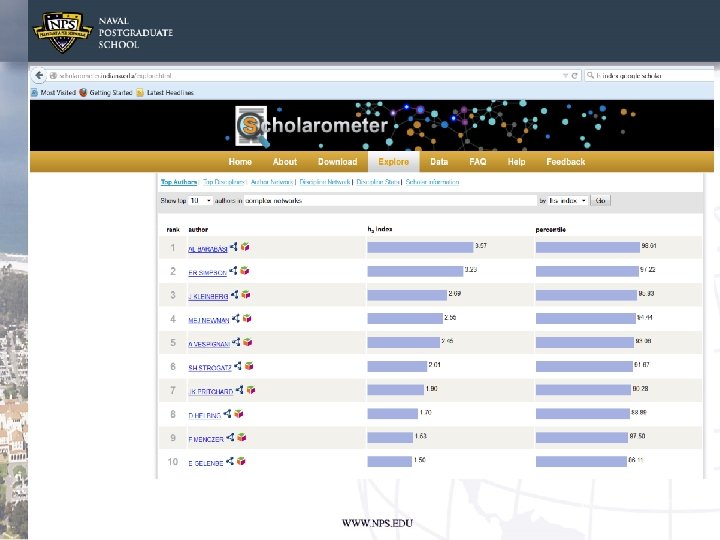The height and width of the screenshot is (540, 720).
Task: Click the h index bar valued 2.01
Action: click(397, 366)
